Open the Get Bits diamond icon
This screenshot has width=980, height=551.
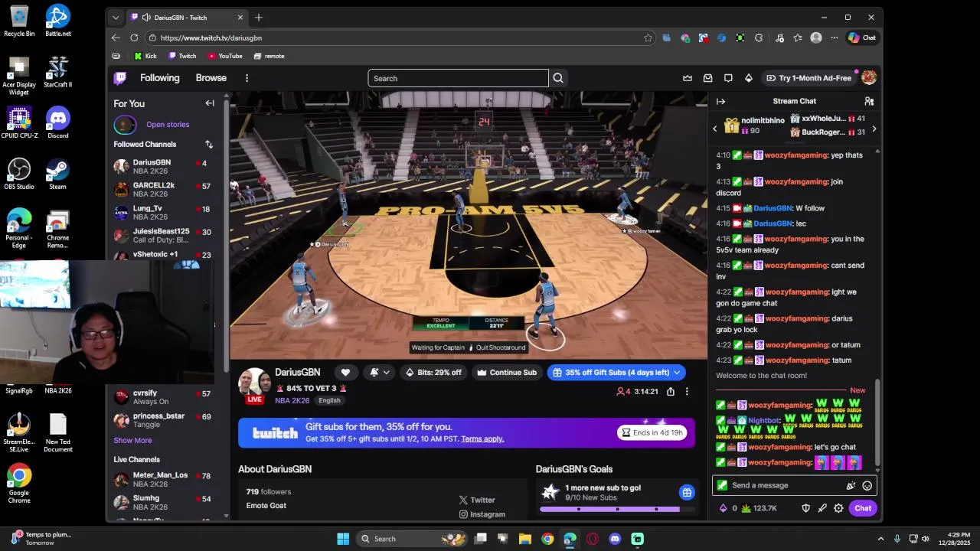(x=748, y=78)
